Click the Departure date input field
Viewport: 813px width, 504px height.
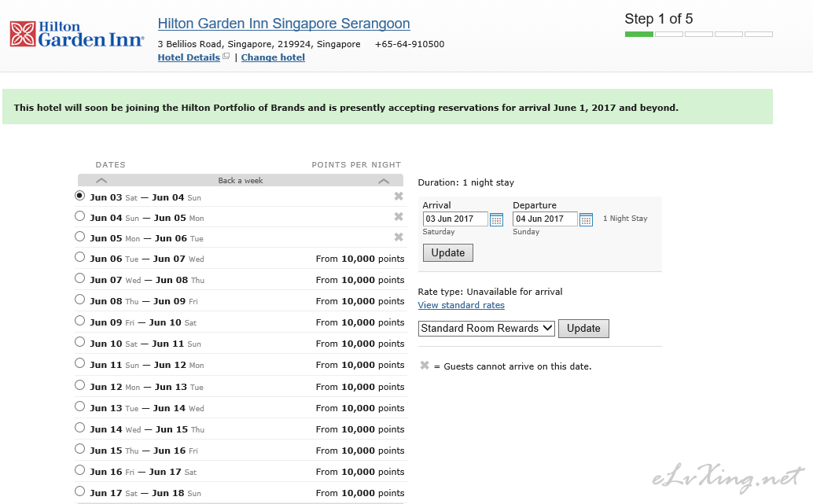point(545,219)
